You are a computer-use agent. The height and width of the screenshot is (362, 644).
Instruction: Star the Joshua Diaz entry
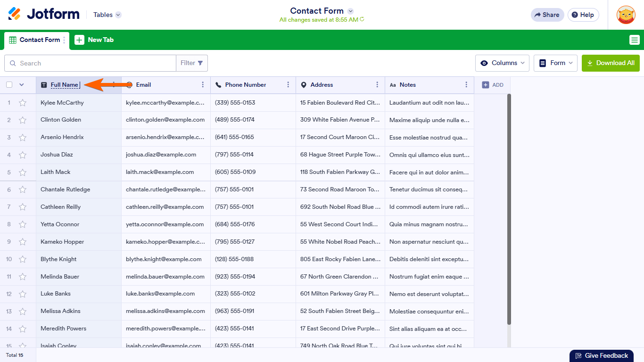point(23,155)
